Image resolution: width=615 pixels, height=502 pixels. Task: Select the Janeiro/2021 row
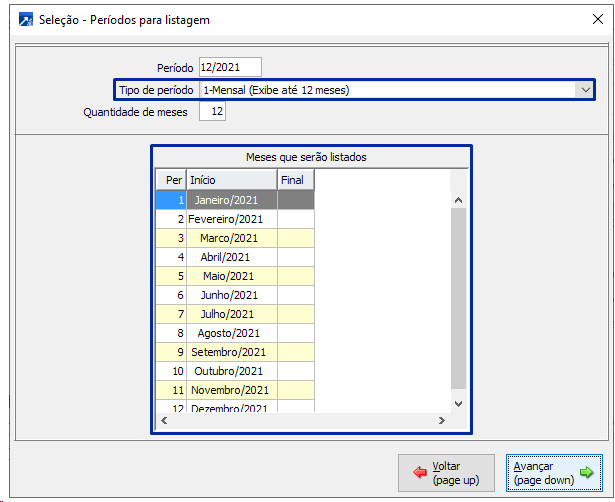tap(226, 200)
